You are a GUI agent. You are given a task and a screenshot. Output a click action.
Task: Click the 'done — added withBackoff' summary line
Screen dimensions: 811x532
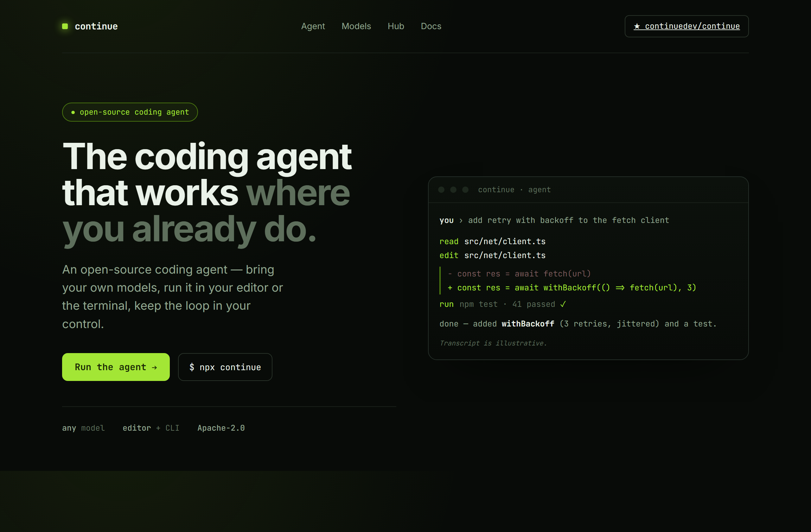coord(578,324)
